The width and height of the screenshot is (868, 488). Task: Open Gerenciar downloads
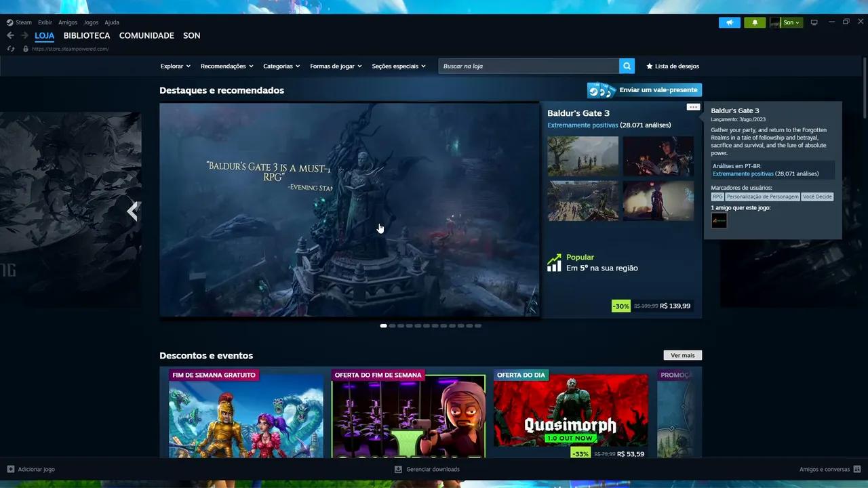tap(433, 469)
